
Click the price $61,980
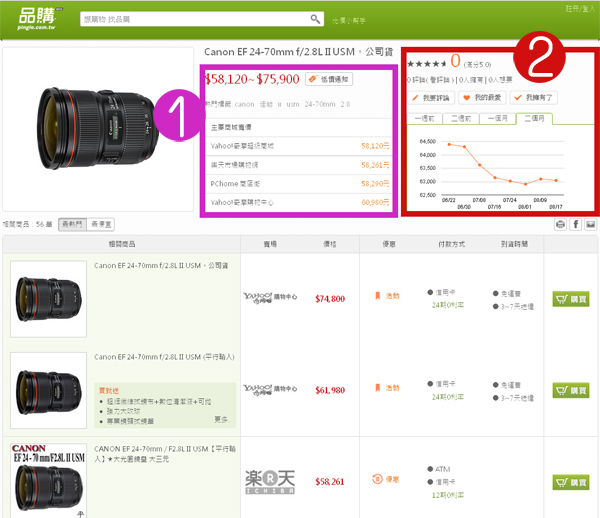[x=330, y=390]
